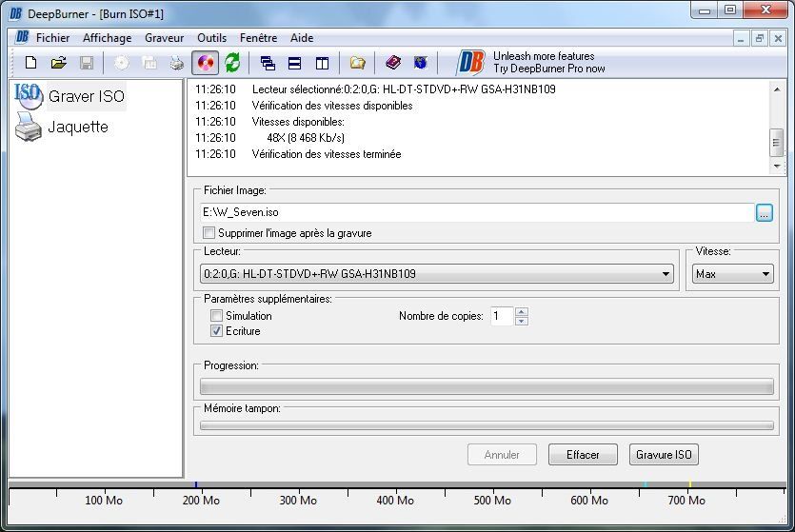The width and height of the screenshot is (795, 532).
Task: Close the inner Burn ISO document window
Action: point(778,38)
